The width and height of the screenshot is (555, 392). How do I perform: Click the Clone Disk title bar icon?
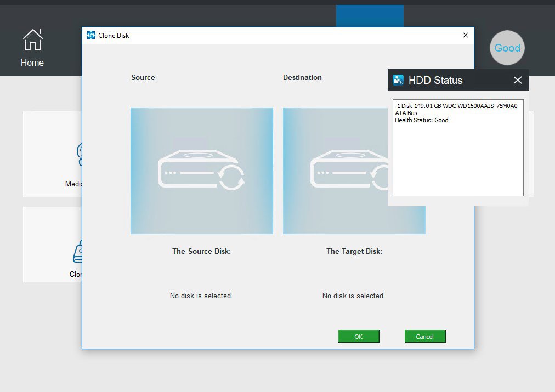(x=91, y=35)
